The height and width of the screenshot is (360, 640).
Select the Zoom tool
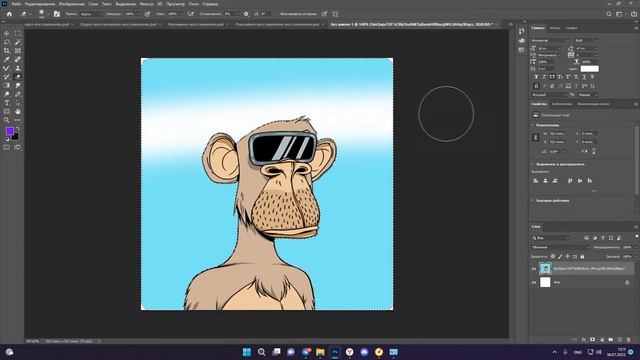[x=7, y=120]
